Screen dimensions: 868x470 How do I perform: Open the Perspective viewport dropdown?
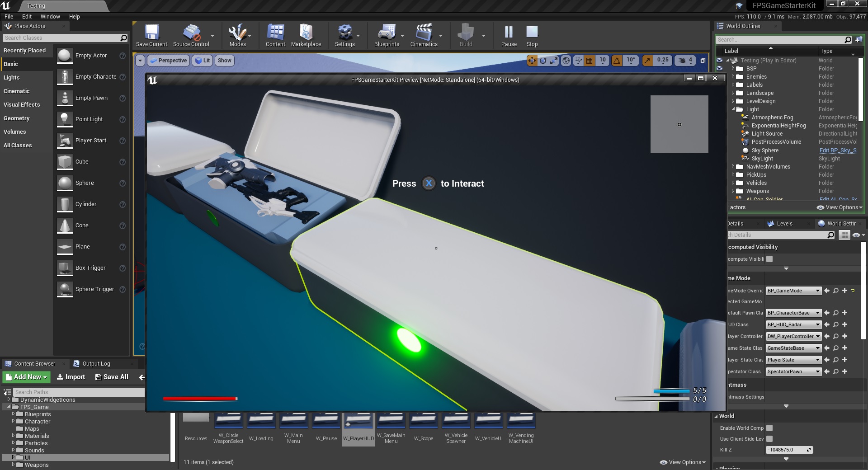pos(168,61)
